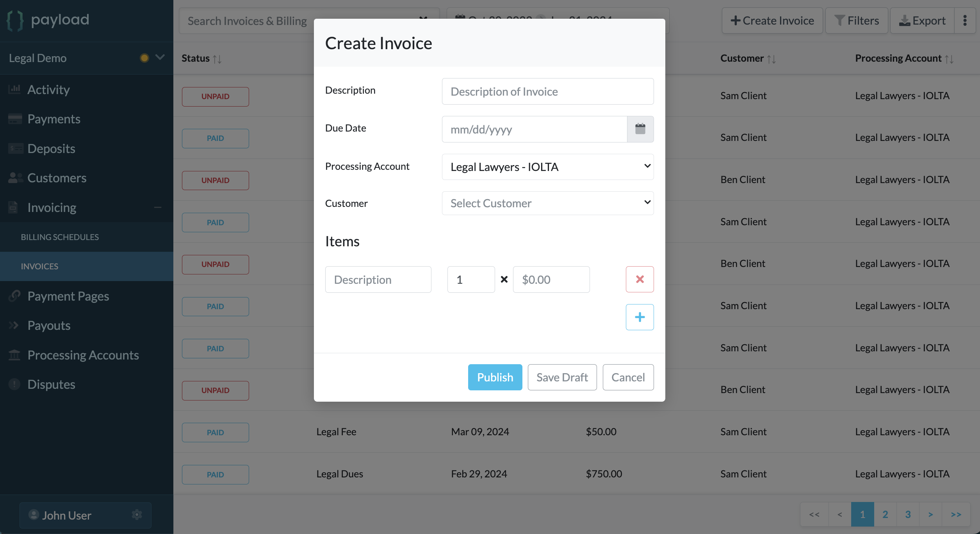Open the three-dot more options menu
The height and width of the screenshot is (534, 980).
click(x=965, y=20)
